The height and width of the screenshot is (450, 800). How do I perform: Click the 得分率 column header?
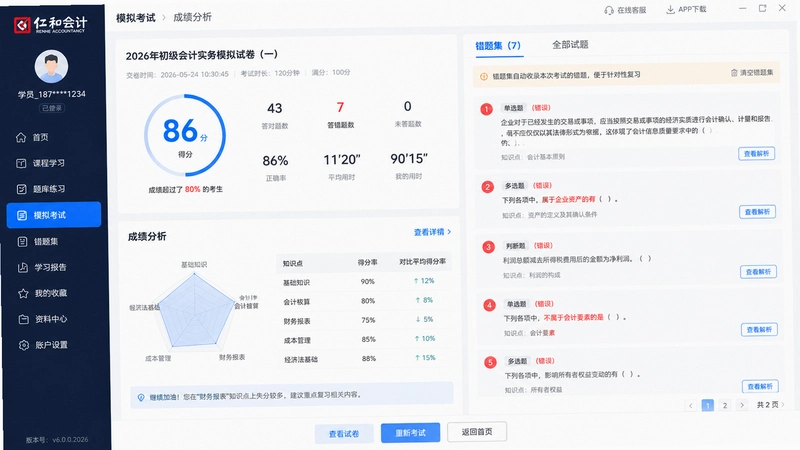pyautogui.click(x=367, y=262)
